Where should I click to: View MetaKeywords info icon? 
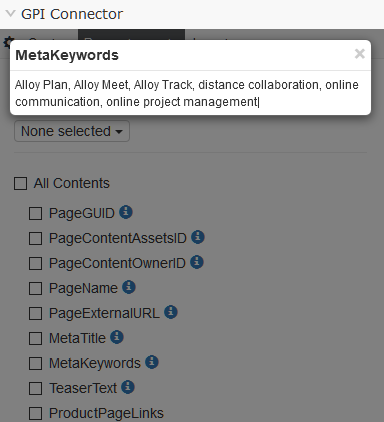[152, 362]
